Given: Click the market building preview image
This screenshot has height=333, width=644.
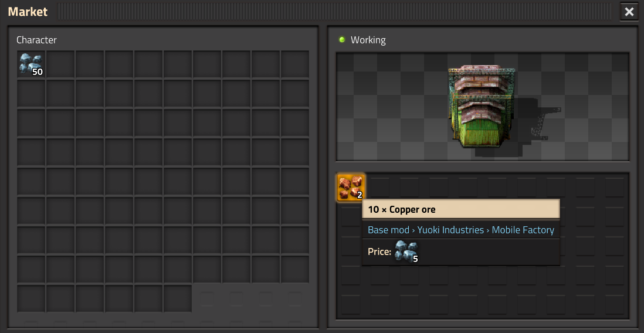Looking at the screenshot, I should (483, 106).
